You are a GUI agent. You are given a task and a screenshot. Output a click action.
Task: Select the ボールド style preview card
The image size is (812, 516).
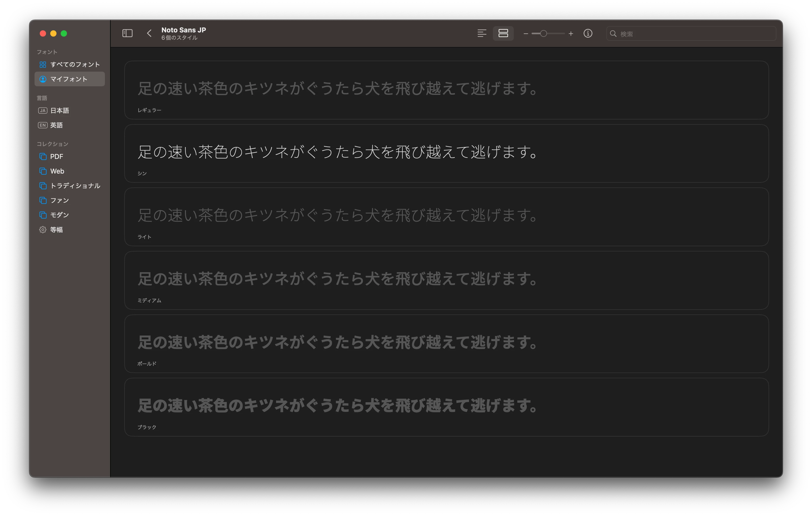click(x=446, y=344)
